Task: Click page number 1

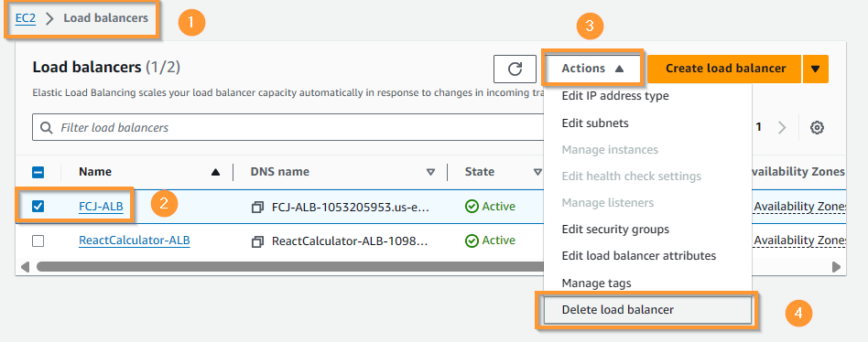Action: pyautogui.click(x=759, y=128)
